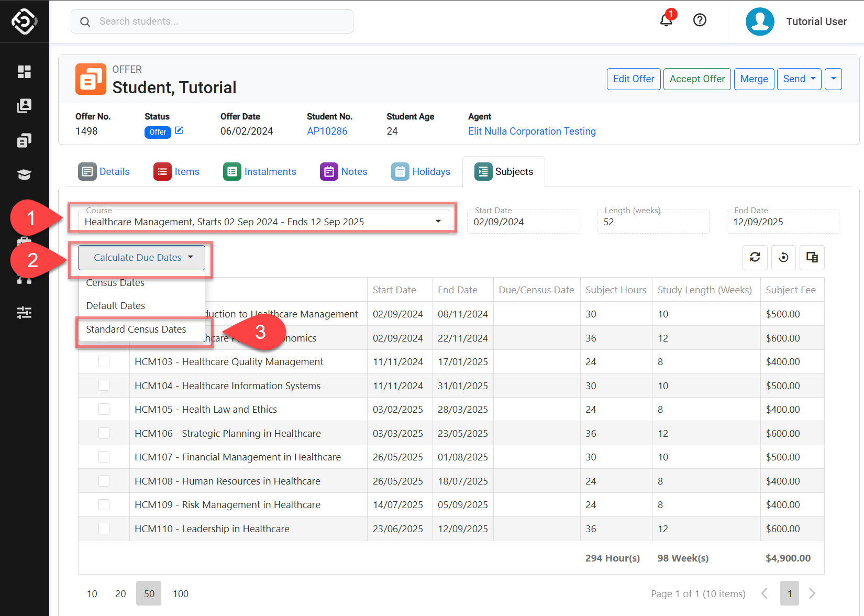Open student number AP10286 link
The width and height of the screenshot is (864, 616).
[327, 131]
